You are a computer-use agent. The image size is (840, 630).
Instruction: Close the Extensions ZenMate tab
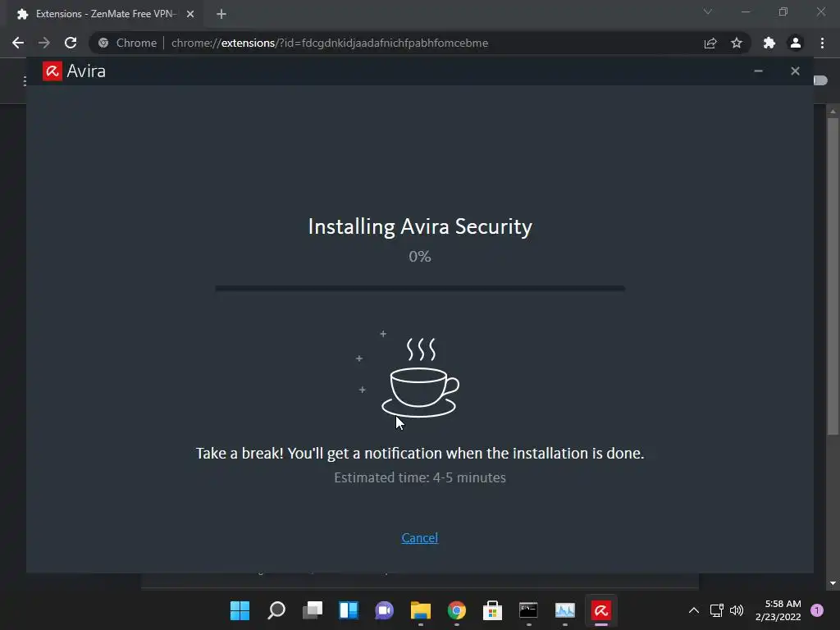click(x=190, y=14)
